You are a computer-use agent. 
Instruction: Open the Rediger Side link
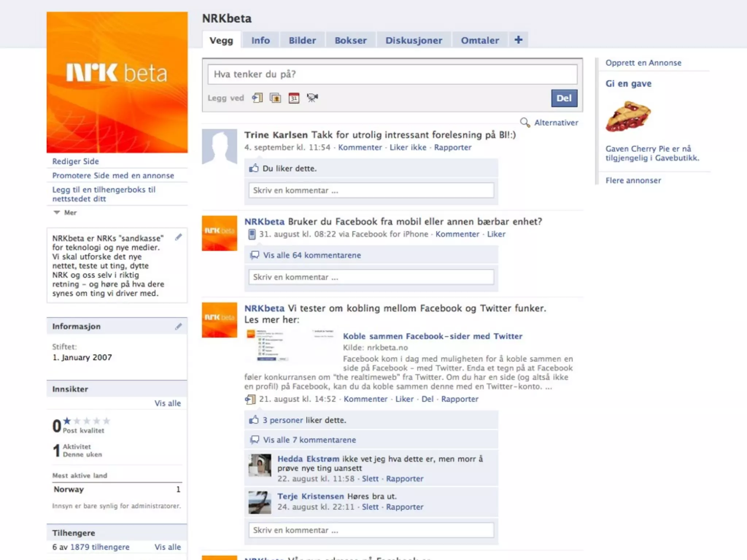pyautogui.click(x=76, y=161)
